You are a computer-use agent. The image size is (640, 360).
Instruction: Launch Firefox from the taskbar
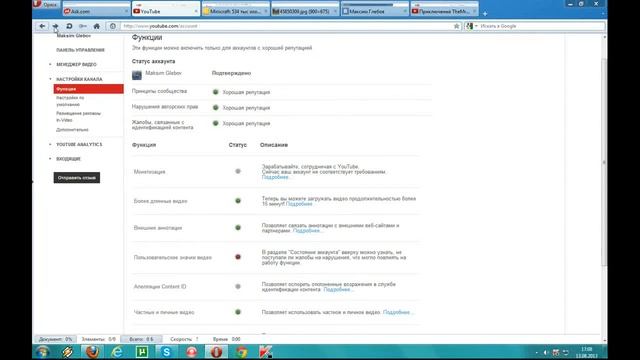pos(92,352)
